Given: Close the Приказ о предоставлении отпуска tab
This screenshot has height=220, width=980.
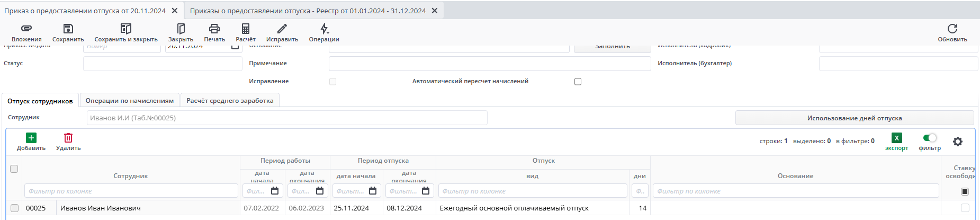Looking at the screenshot, I should coord(175,11).
